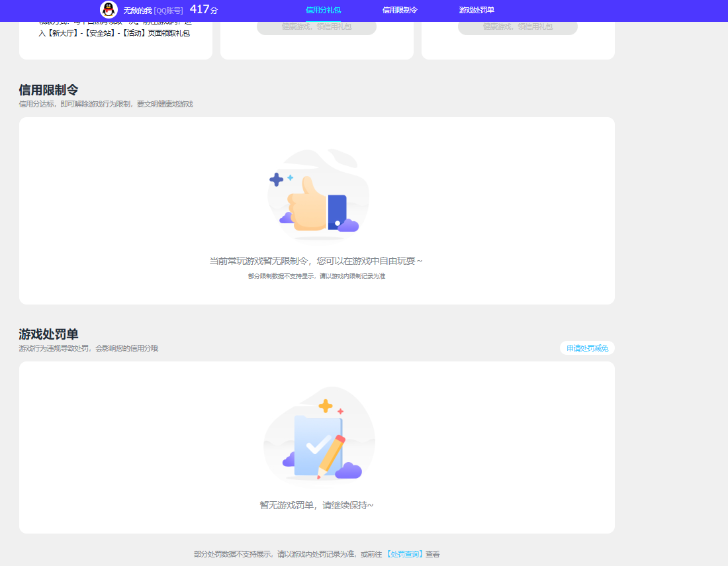Click the QQ penguin avatar icon
This screenshot has height=566, width=728.
tap(108, 11)
